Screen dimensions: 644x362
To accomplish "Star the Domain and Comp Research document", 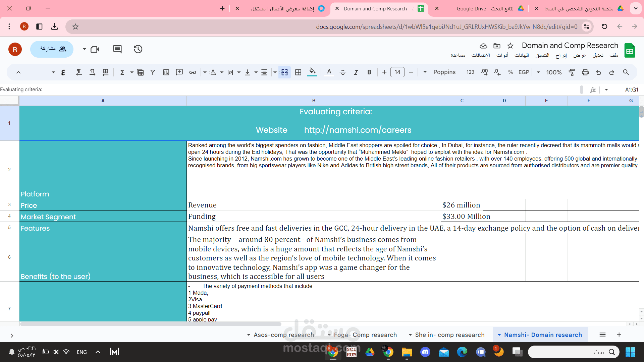I will tap(510, 46).
